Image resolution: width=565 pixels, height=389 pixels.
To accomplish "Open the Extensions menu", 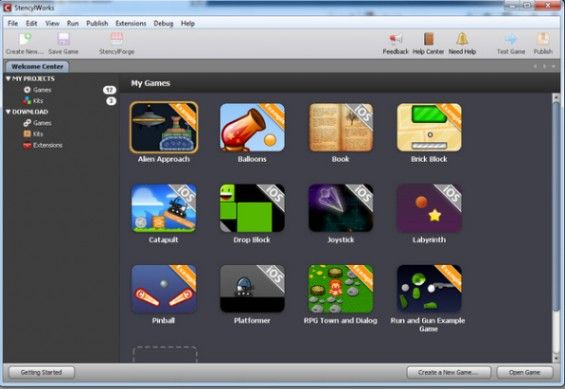I will coord(130,23).
